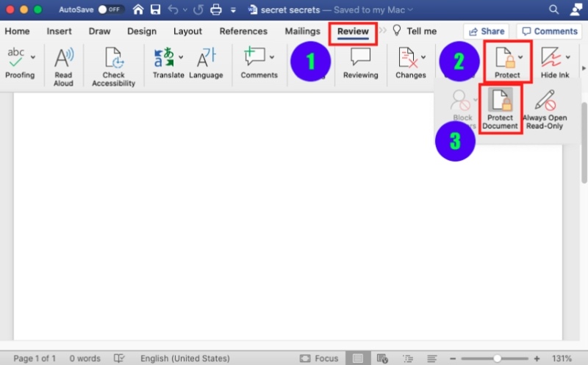The height and width of the screenshot is (365, 588).
Task: Click the zoom in plus button
Action: [537, 358]
